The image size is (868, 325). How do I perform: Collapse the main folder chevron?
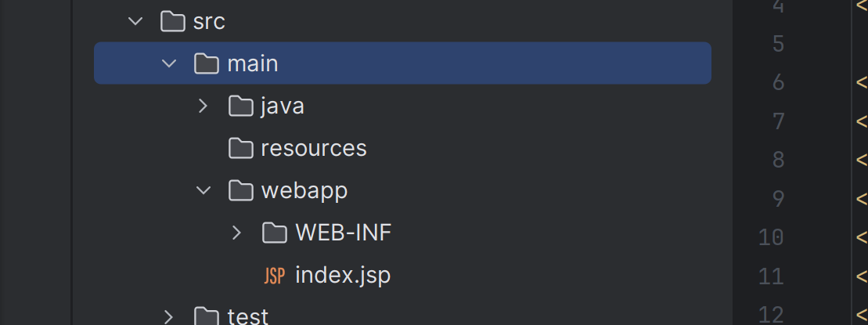coord(169,63)
